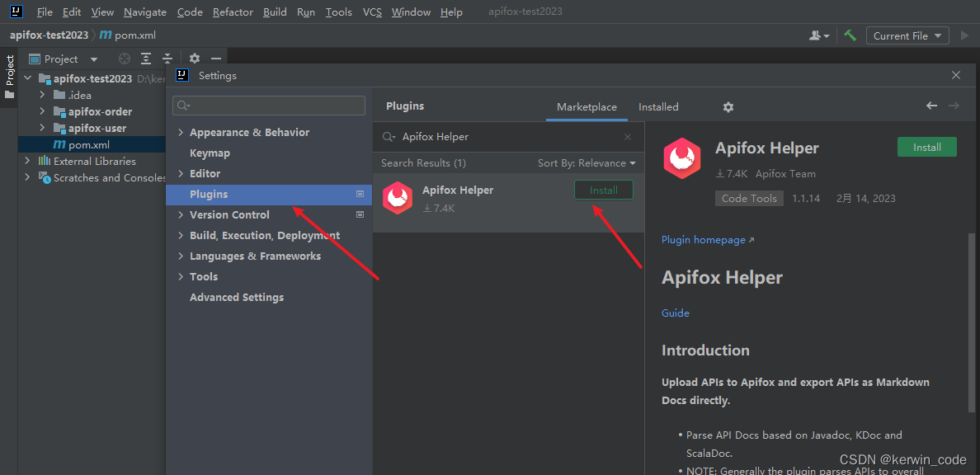Click apifox-test2023 in the breadcrumb

pyautogui.click(x=49, y=35)
